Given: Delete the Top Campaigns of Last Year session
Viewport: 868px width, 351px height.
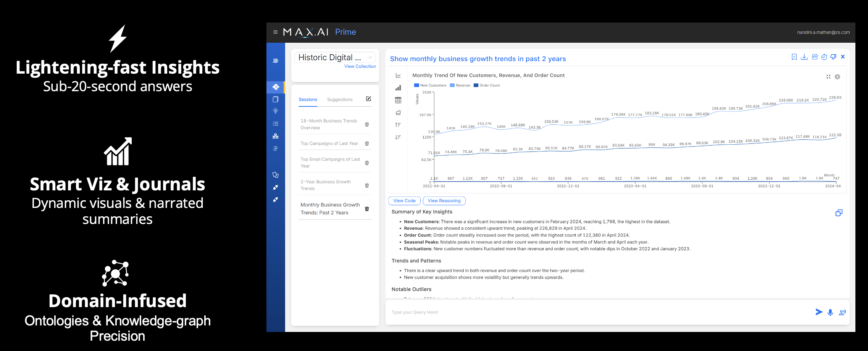Looking at the screenshot, I should point(367,143).
